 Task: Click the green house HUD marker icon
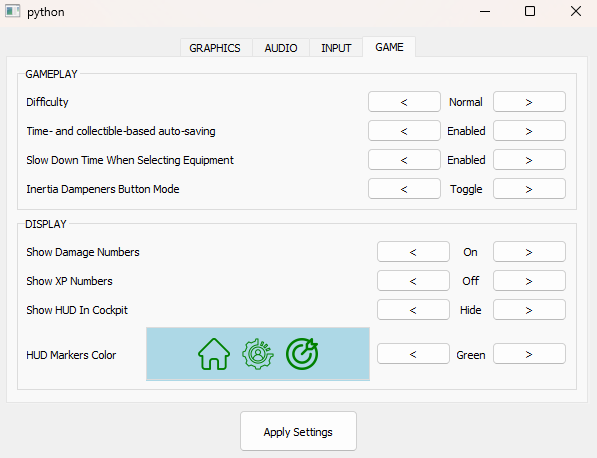pyautogui.click(x=214, y=354)
